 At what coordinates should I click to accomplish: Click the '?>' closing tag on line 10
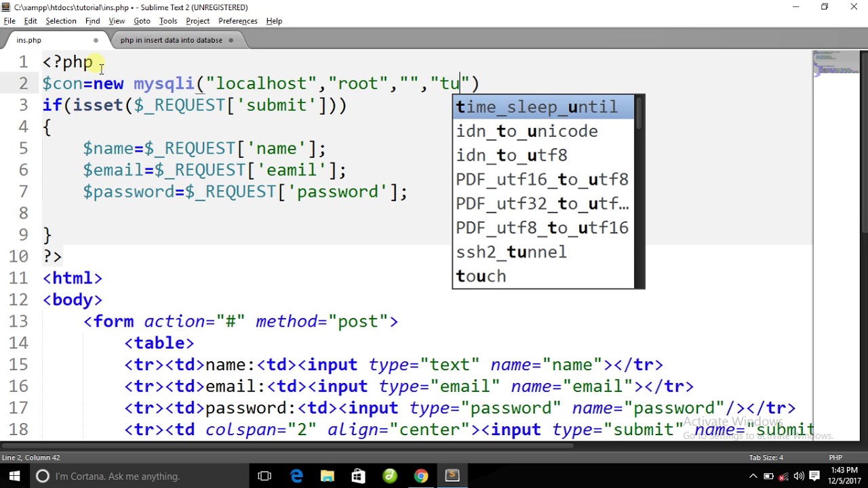pyautogui.click(x=52, y=256)
